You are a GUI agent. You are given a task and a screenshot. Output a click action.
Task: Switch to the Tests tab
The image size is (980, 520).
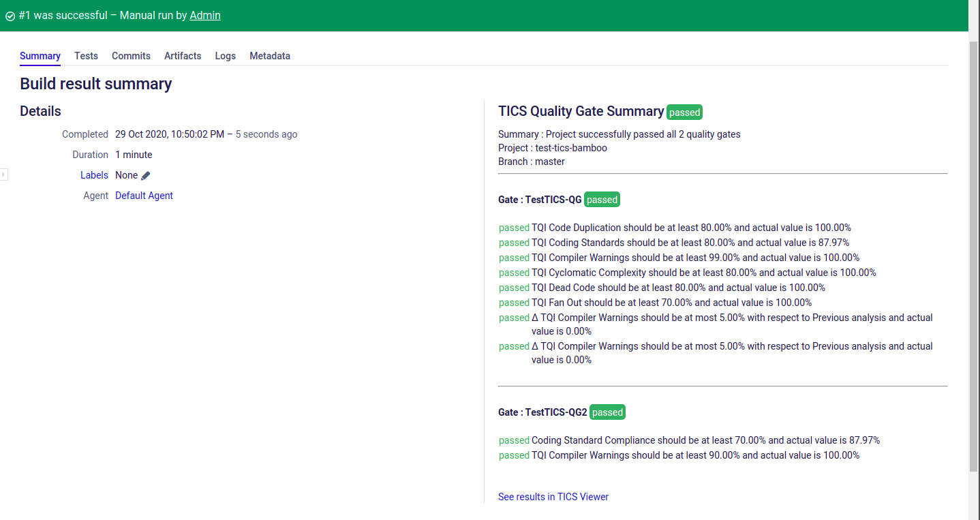[86, 56]
